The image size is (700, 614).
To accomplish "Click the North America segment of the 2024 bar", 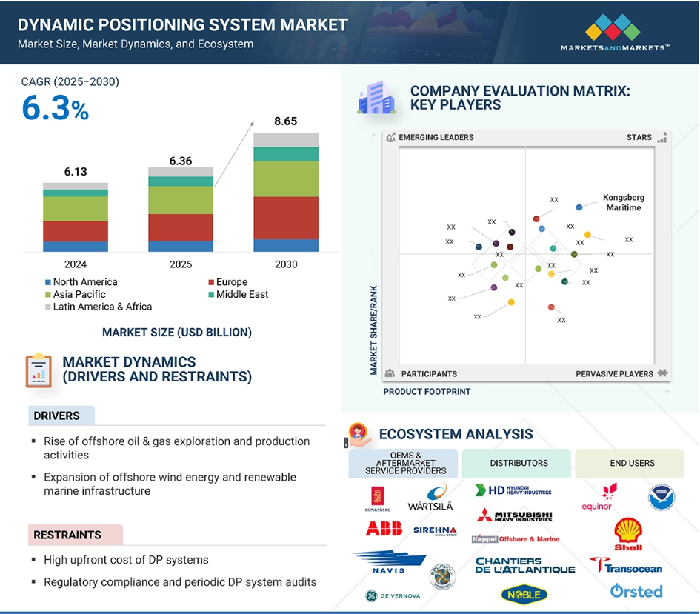I will (x=76, y=247).
